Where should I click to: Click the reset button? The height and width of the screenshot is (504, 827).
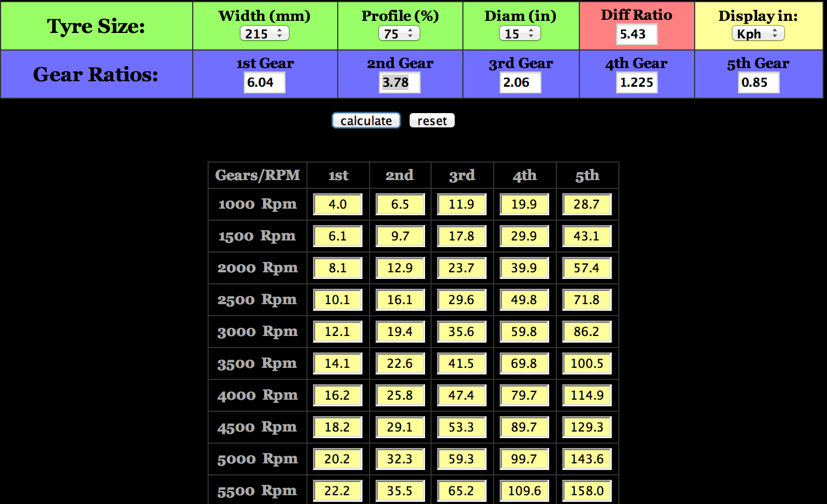432,121
